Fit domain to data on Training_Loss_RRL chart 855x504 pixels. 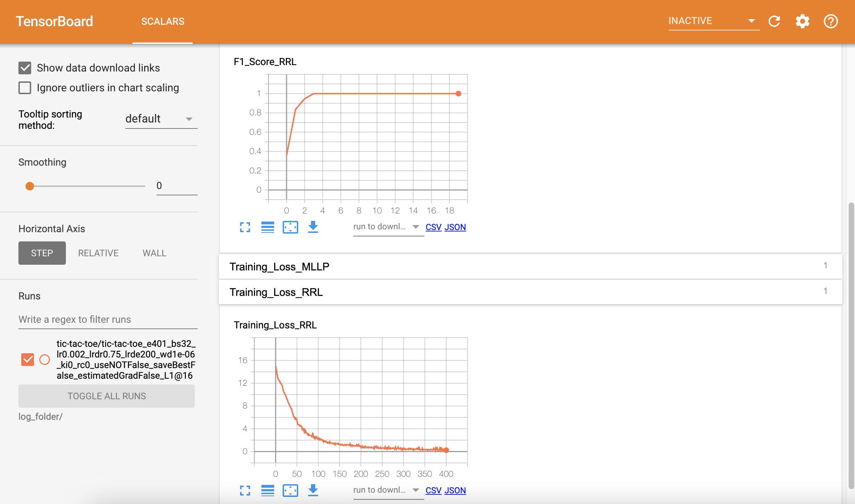290,490
